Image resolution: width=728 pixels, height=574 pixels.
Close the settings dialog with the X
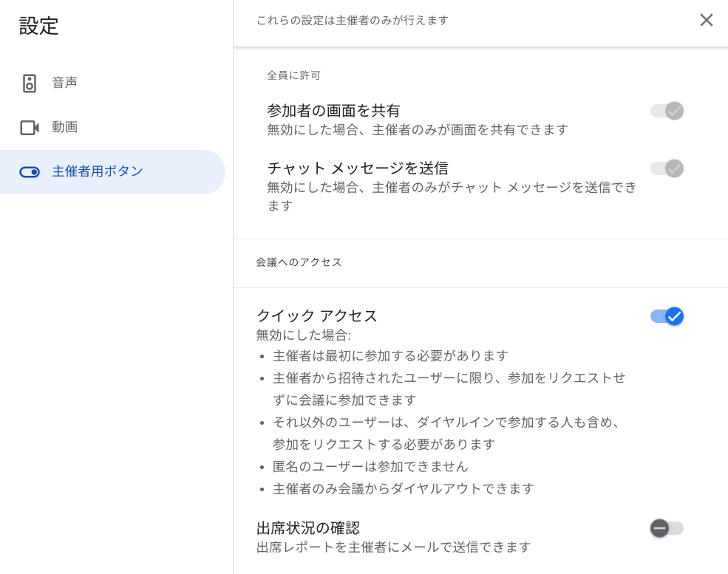click(706, 20)
